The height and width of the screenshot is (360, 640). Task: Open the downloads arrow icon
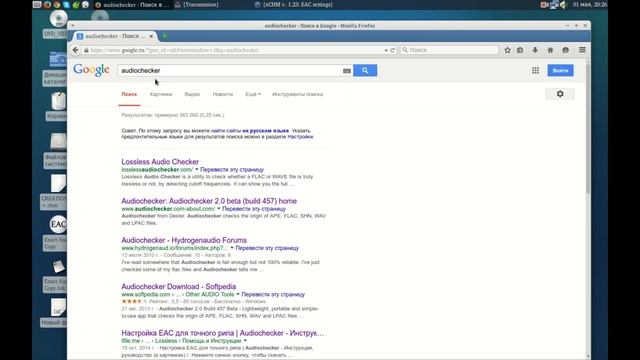click(535, 50)
